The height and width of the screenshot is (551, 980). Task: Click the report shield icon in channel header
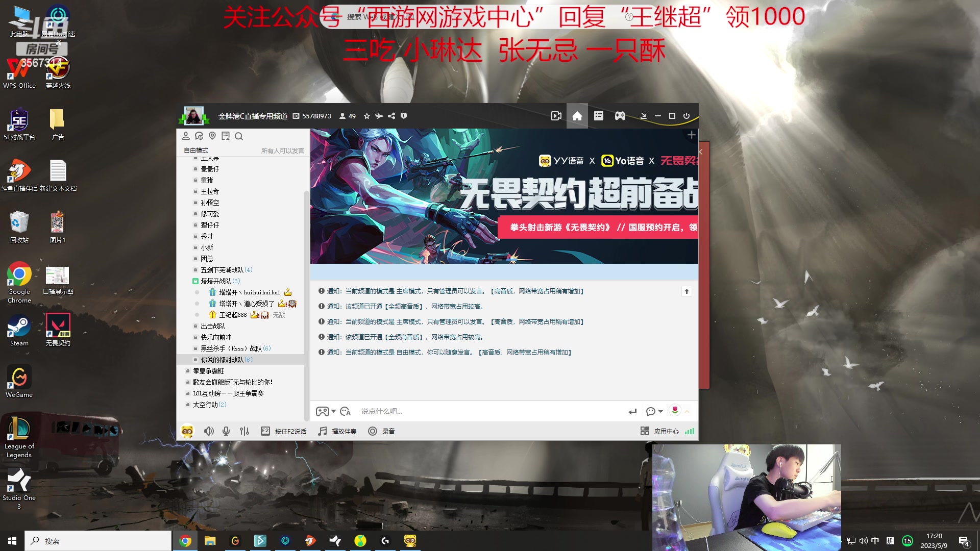pos(404,116)
